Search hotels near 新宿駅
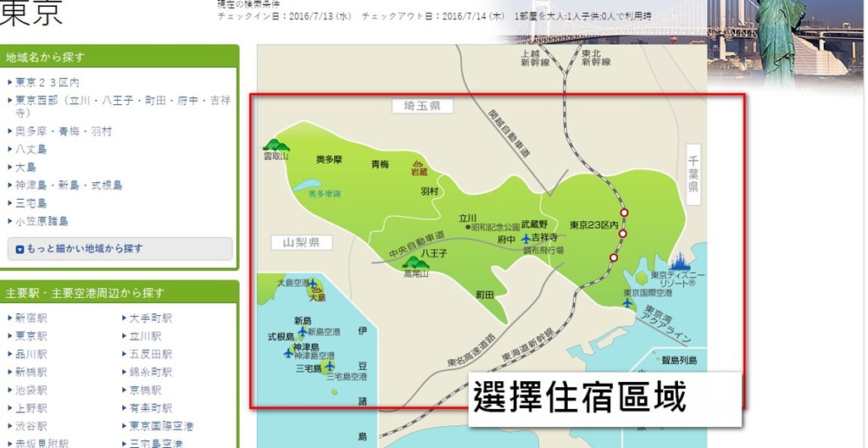 click(31, 318)
